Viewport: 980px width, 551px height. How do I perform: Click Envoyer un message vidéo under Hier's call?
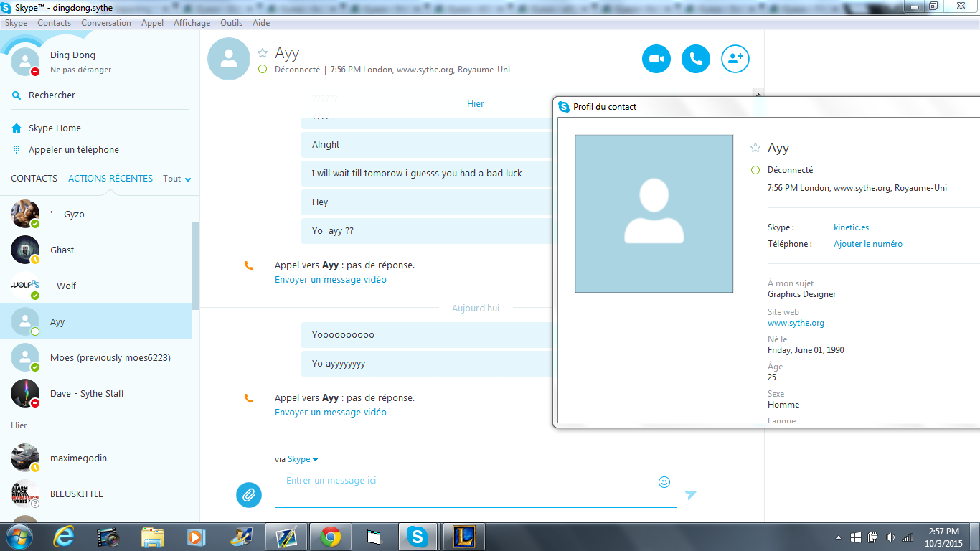pos(331,280)
